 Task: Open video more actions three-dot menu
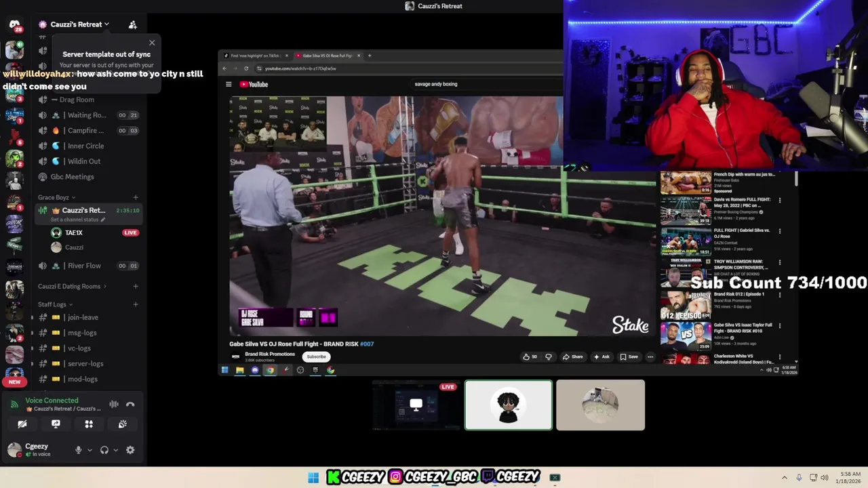[x=650, y=357]
